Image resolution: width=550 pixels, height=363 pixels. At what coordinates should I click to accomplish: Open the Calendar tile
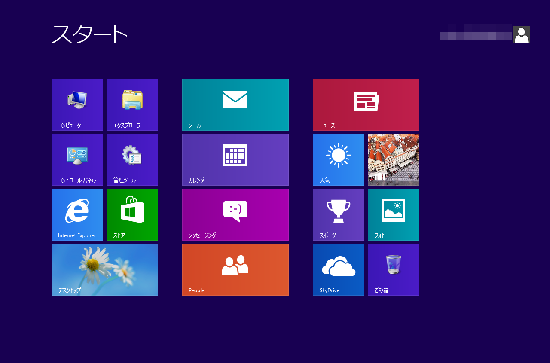[235, 160]
